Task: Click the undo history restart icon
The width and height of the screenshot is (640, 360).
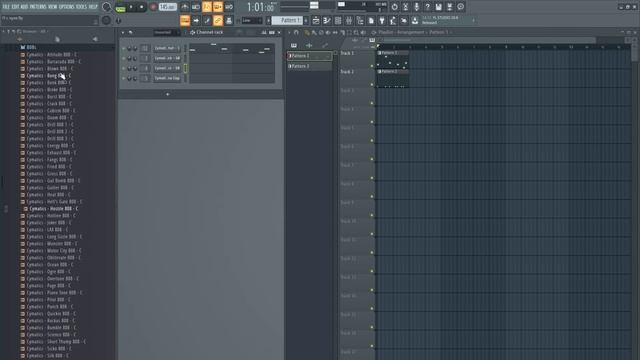Action: (x=394, y=7)
